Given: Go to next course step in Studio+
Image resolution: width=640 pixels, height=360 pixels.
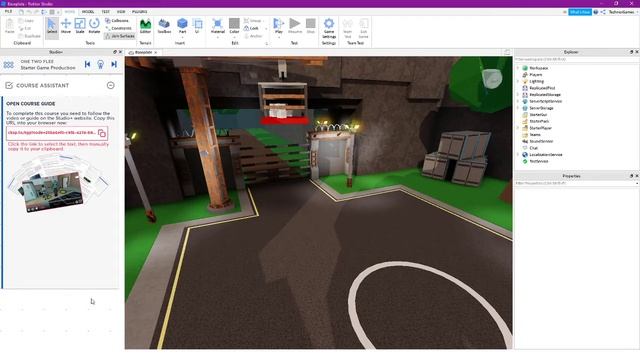Looking at the screenshot, I should [114, 64].
